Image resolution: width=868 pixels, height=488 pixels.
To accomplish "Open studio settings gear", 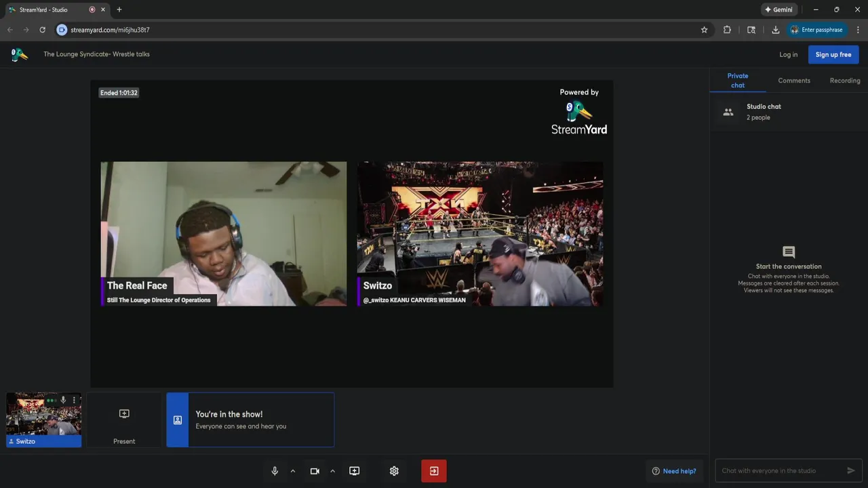I will (394, 471).
